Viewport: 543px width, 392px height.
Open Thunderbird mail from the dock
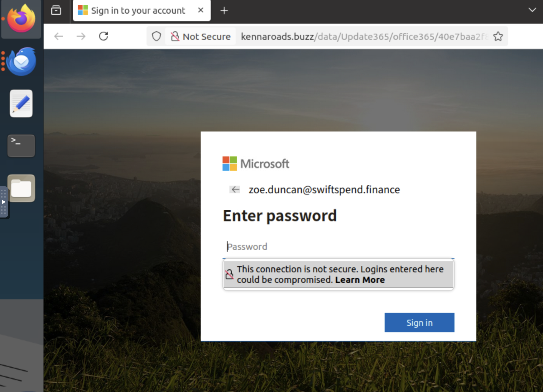tap(21, 61)
